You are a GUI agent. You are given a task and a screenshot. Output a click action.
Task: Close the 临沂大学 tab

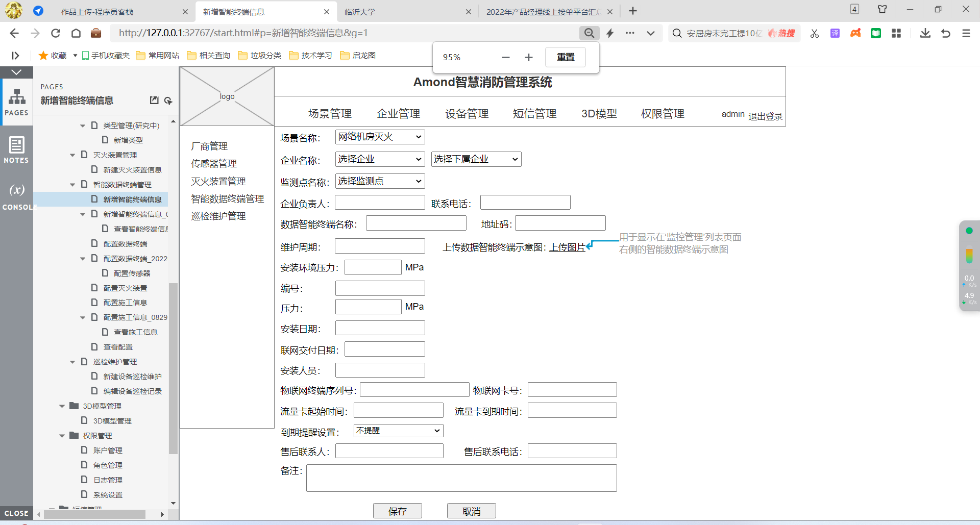[469, 12]
